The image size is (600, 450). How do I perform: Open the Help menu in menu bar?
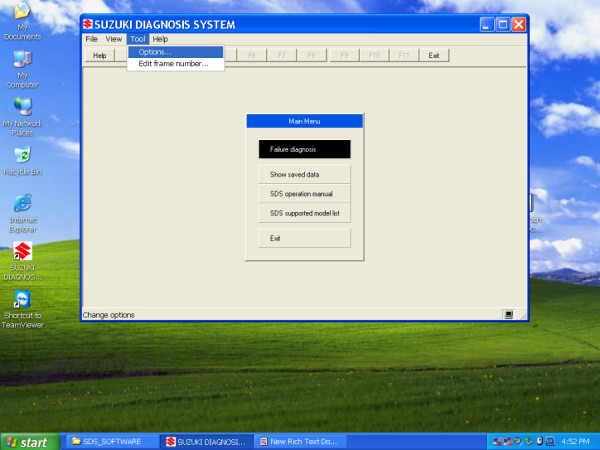[x=160, y=39]
